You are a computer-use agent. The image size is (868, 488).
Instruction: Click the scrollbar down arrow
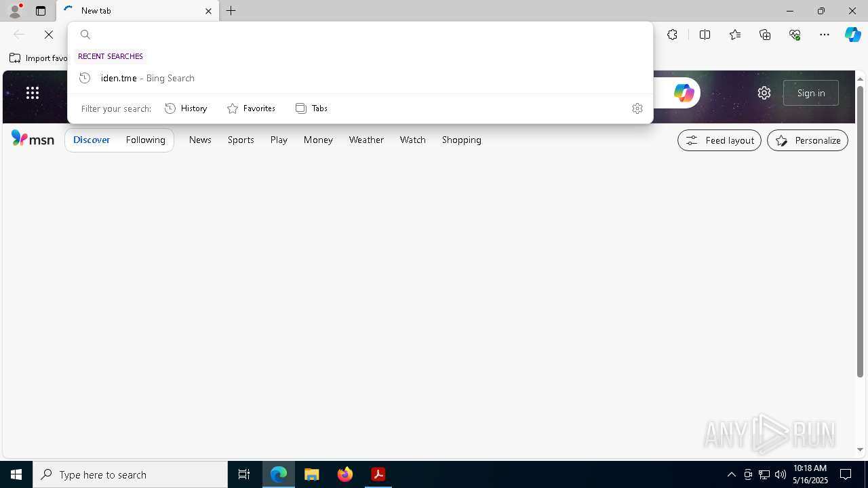pyautogui.click(x=860, y=450)
